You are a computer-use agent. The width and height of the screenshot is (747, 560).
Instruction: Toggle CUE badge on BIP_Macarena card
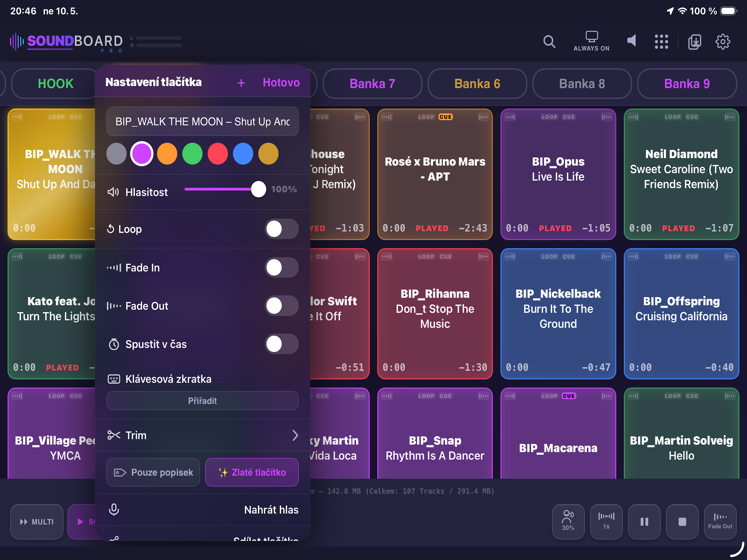(x=569, y=396)
